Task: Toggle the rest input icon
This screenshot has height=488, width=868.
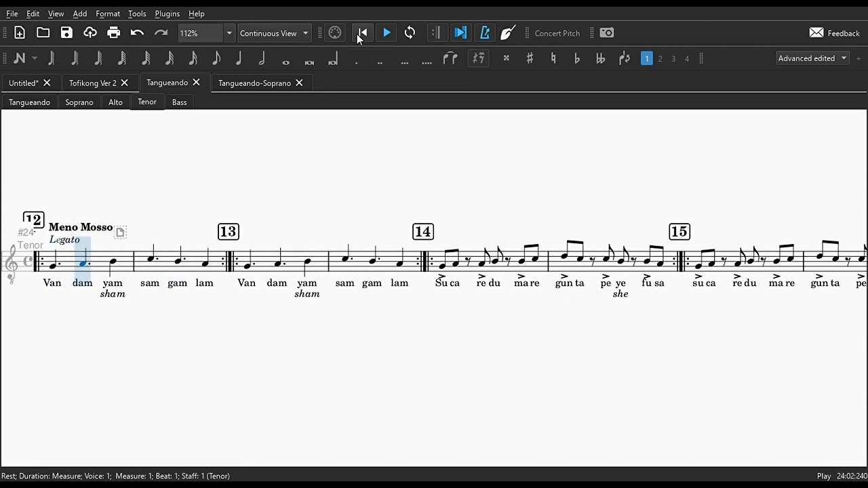Action: click(x=479, y=59)
